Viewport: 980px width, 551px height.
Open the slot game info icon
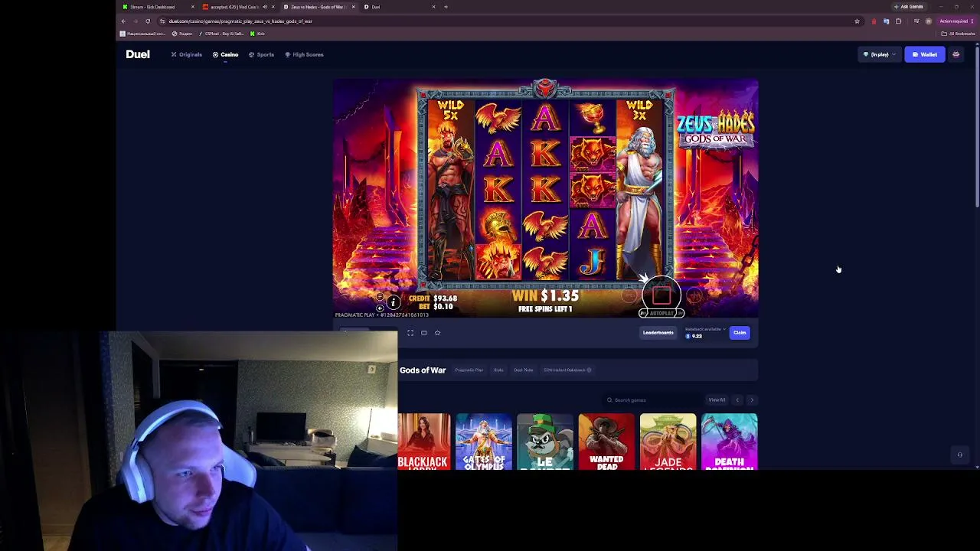394,302
